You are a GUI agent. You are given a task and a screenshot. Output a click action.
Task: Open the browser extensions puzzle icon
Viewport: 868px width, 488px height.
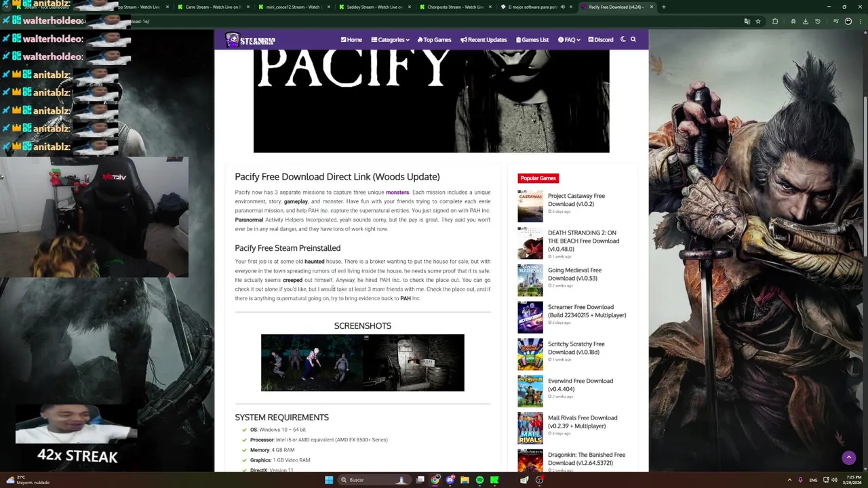point(775,21)
